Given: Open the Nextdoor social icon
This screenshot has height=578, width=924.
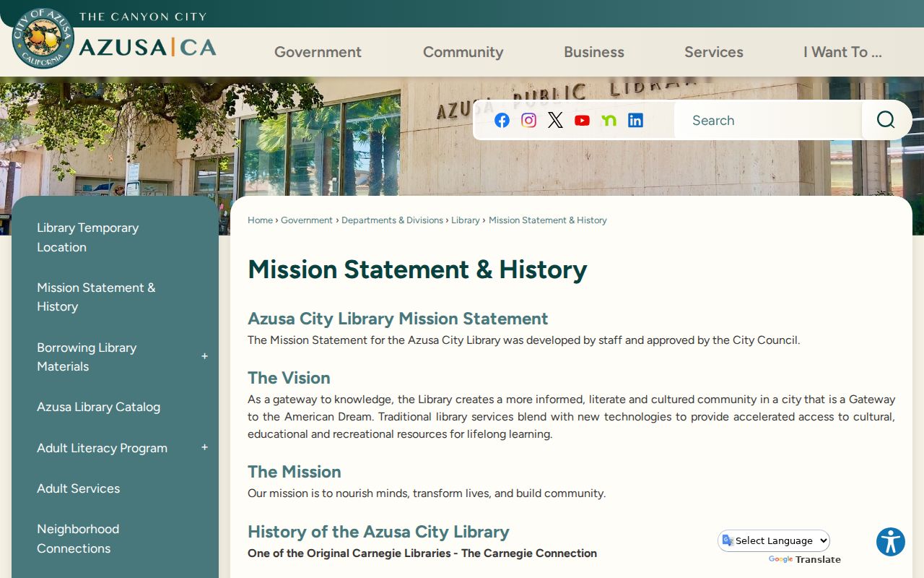Looking at the screenshot, I should (x=609, y=121).
